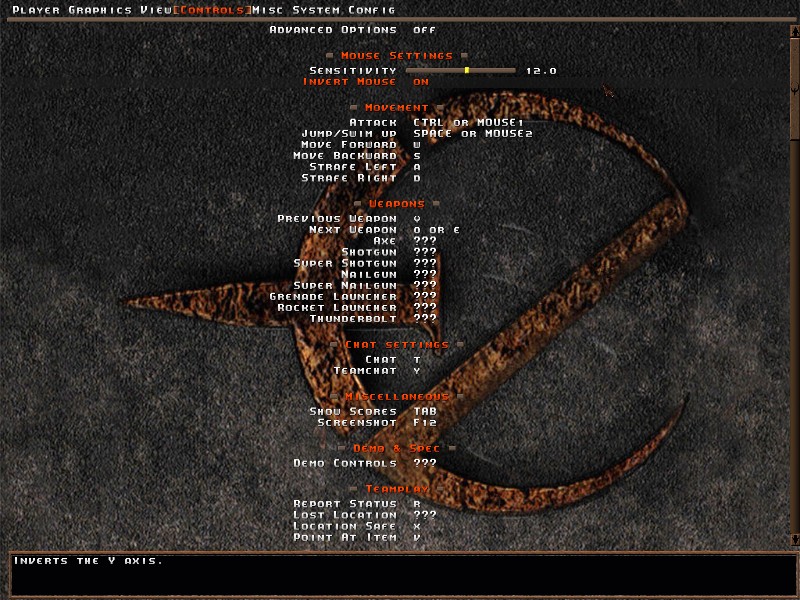Open the System tab
Image resolution: width=800 pixels, height=600 pixels.
(316, 10)
